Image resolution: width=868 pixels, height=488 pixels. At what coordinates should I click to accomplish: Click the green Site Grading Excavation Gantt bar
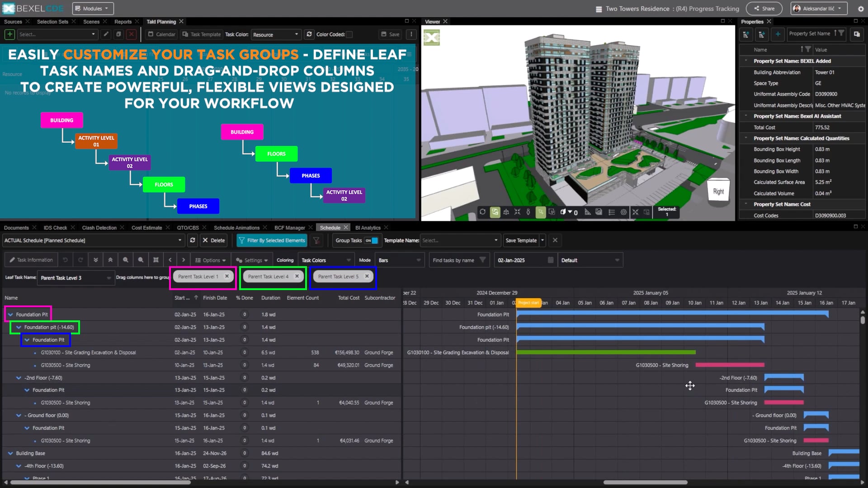606,352
